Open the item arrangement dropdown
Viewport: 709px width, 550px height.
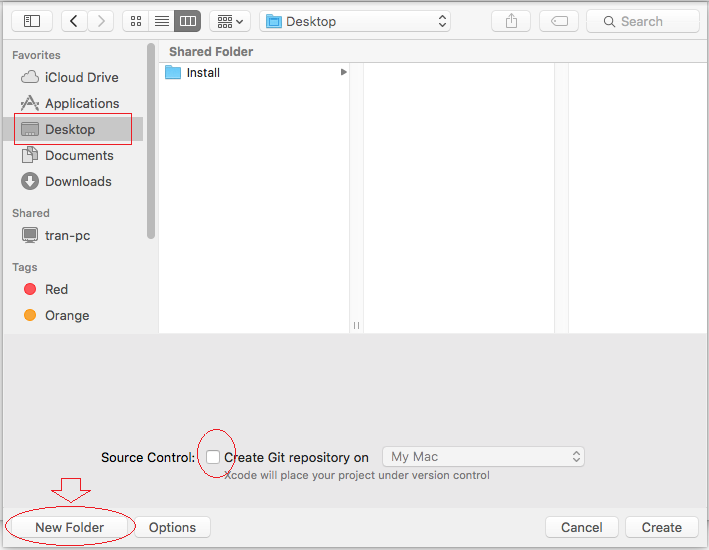[230, 21]
